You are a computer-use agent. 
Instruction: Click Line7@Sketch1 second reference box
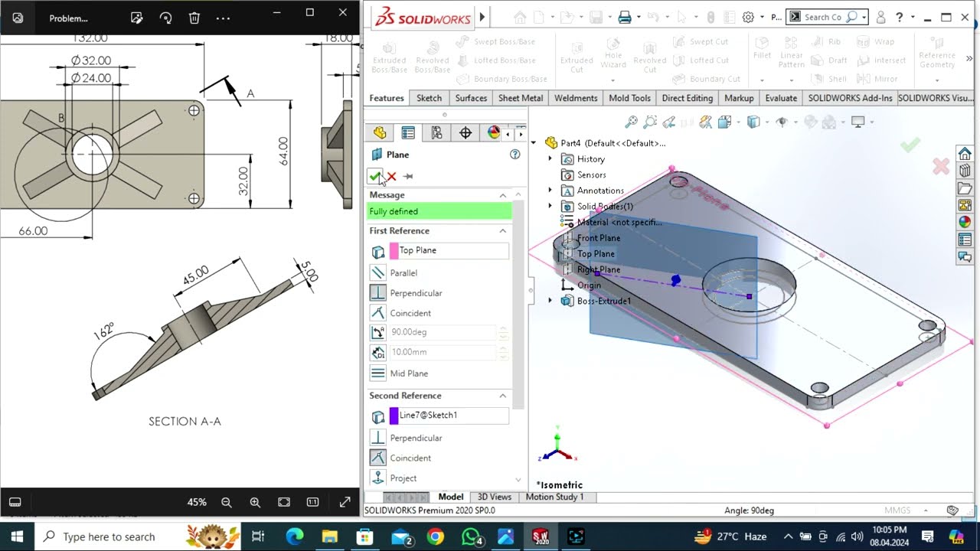coord(449,415)
